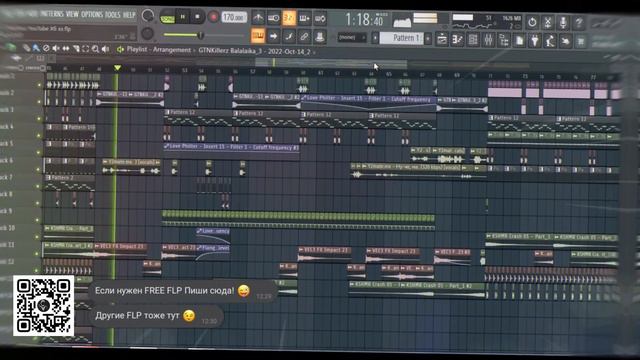640x360 pixels.
Task: Toggle the recording countdown button
Action: pyautogui.click(x=289, y=18)
